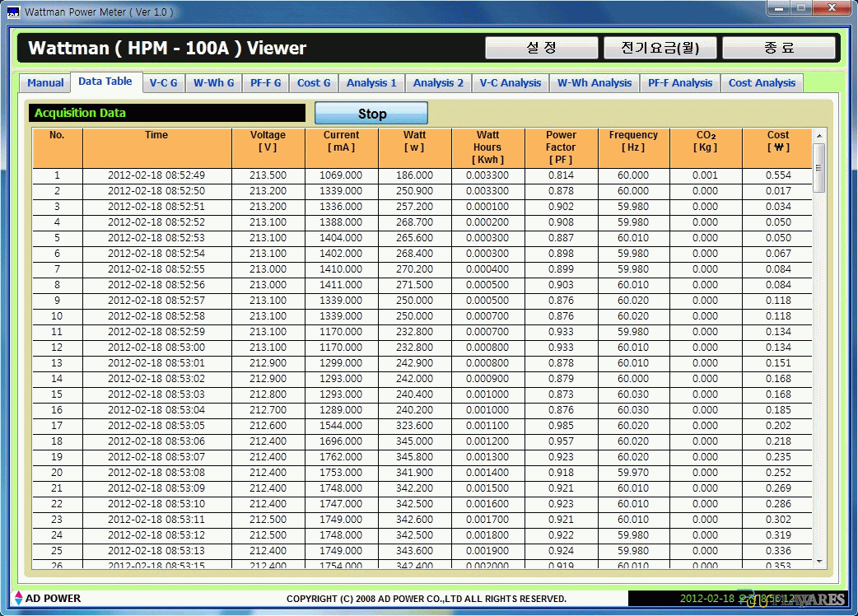Switch to the PF-F G tab
The height and width of the screenshot is (616, 858).
tap(265, 82)
